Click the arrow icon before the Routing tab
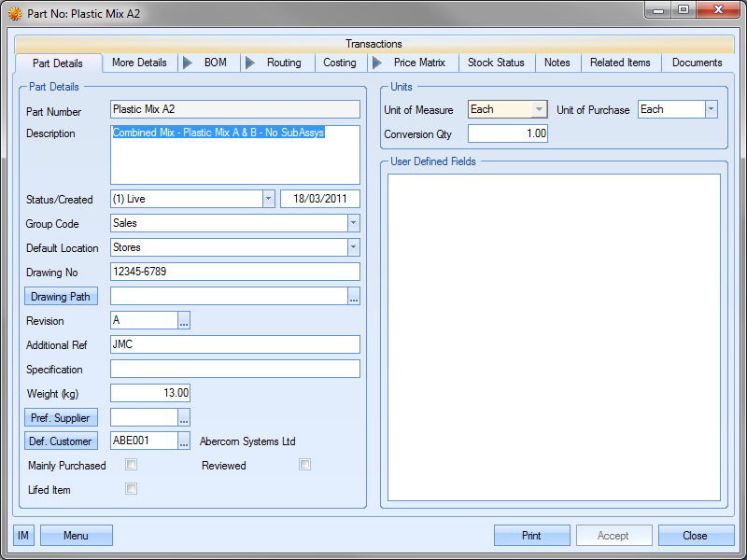The width and height of the screenshot is (747, 560). (249, 63)
